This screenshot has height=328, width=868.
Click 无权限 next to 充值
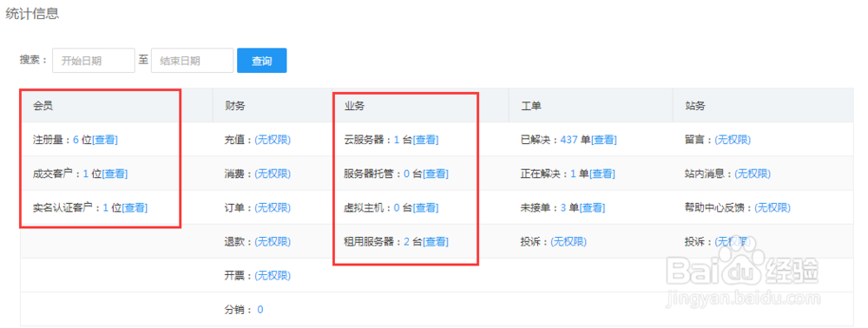(273, 140)
